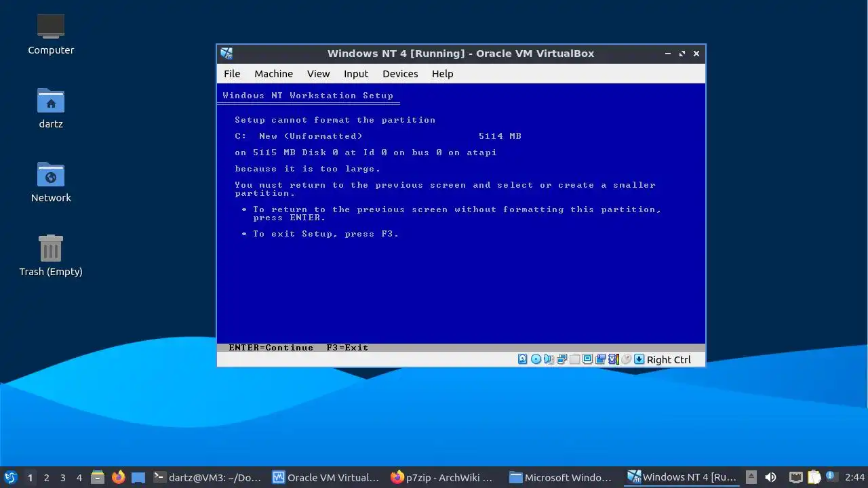The height and width of the screenshot is (488, 868).
Task: Click the Windows NT Workstation Setup header text
Action: [x=308, y=96]
